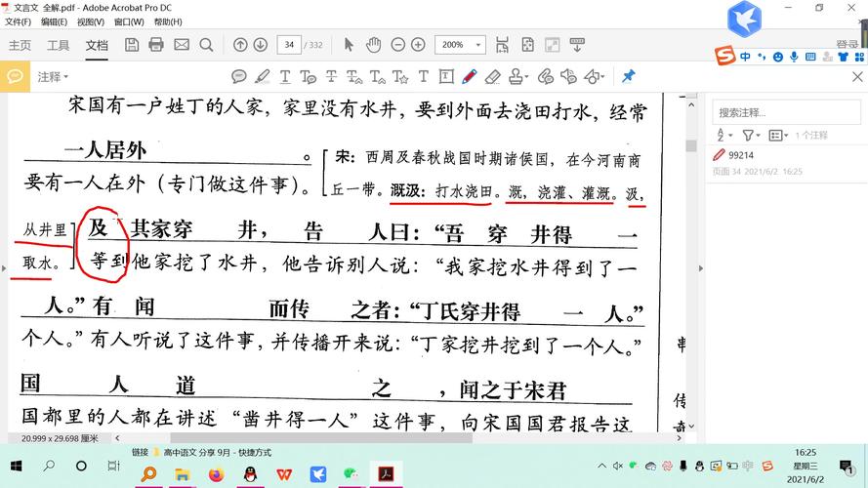
Task: Expand the 注释 dropdown label
Action: [53, 77]
